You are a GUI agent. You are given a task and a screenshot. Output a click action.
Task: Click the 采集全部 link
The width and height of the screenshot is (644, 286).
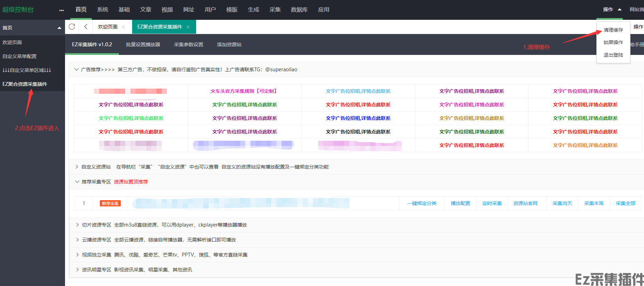pos(626,203)
